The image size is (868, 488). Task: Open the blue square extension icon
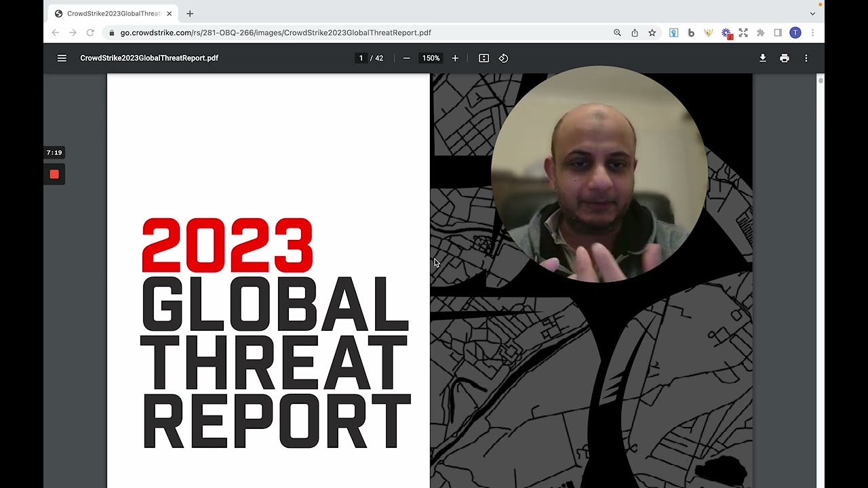pyautogui.click(x=673, y=33)
